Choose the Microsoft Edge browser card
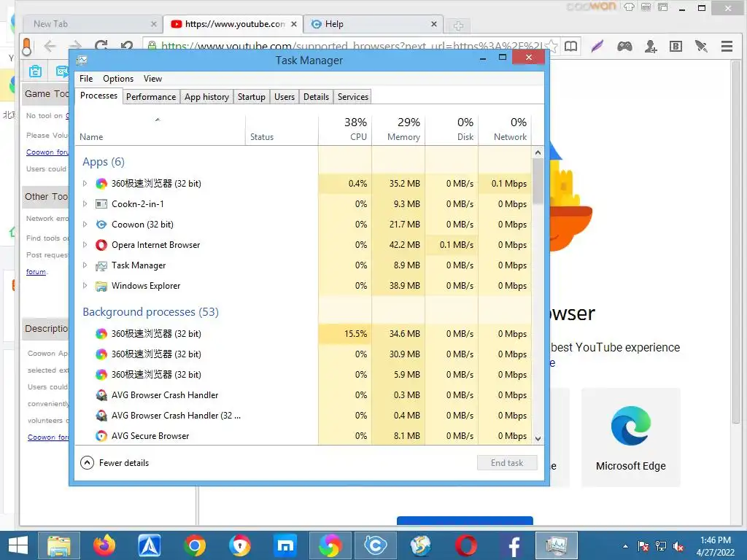The width and height of the screenshot is (747, 560). (x=631, y=437)
